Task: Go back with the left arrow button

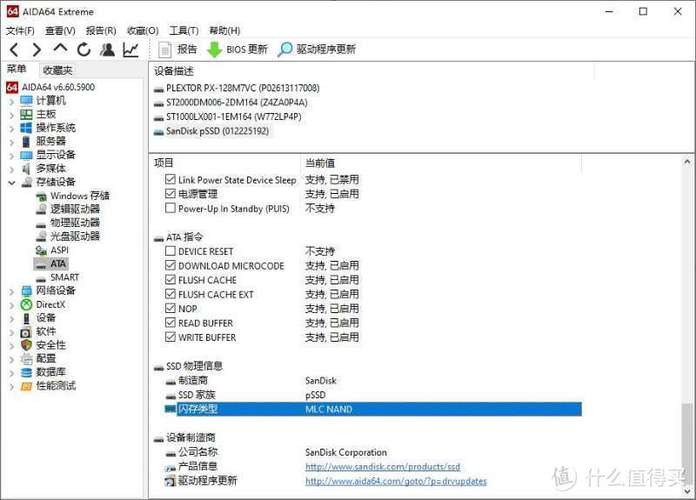Action: [14, 49]
